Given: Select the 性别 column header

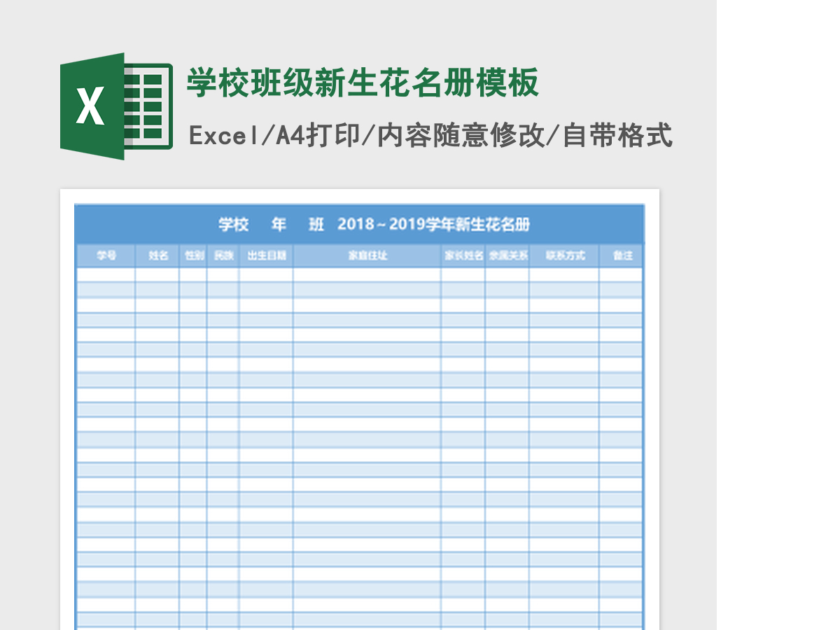Looking at the screenshot, I should click(193, 255).
